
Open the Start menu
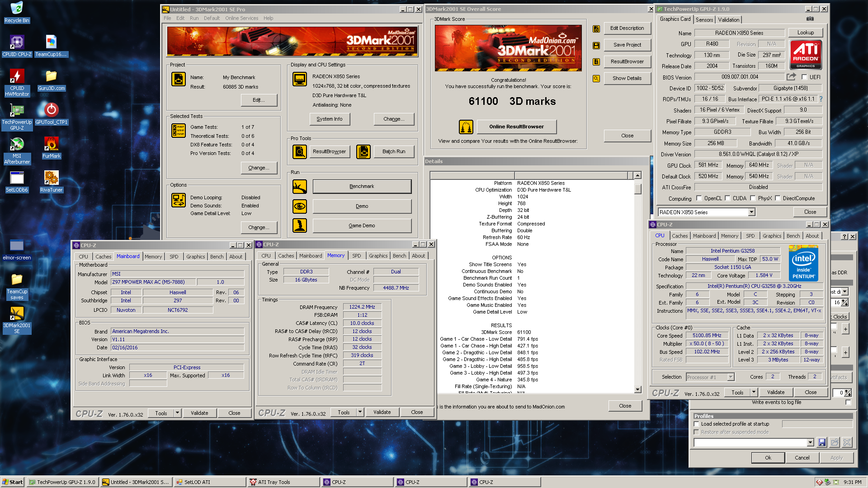(13, 482)
